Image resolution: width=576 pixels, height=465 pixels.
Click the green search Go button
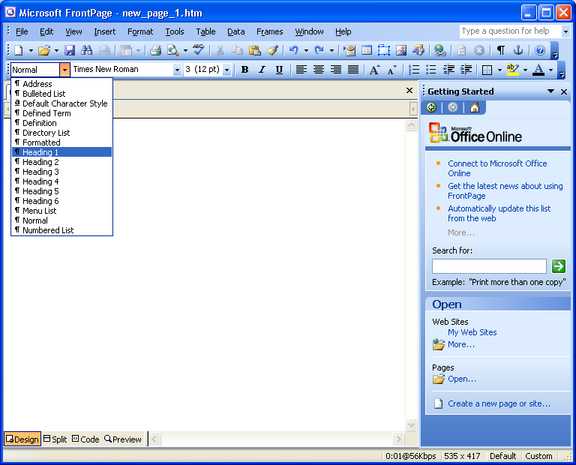[x=558, y=266]
